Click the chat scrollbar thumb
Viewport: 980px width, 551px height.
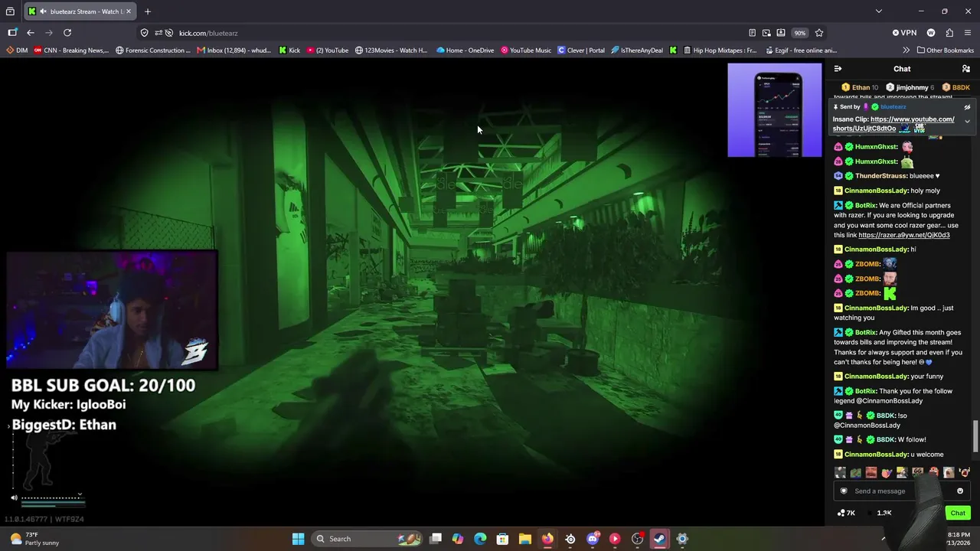(975, 436)
